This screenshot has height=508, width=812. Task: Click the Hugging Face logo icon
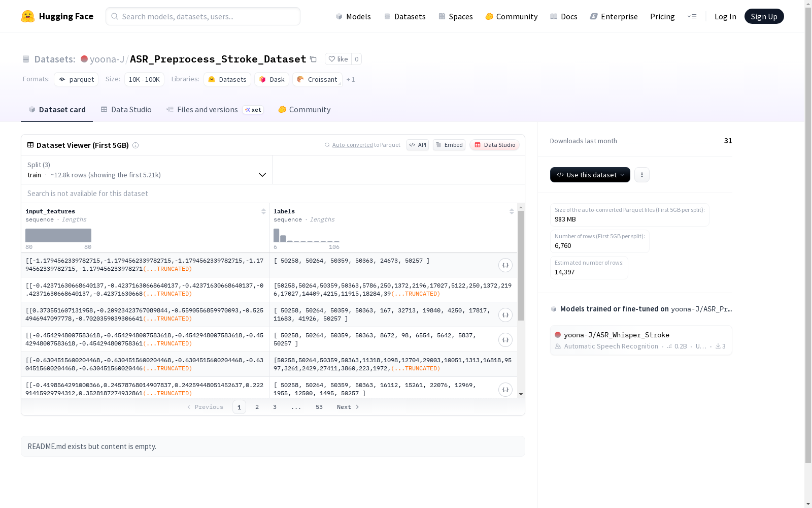point(28,16)
